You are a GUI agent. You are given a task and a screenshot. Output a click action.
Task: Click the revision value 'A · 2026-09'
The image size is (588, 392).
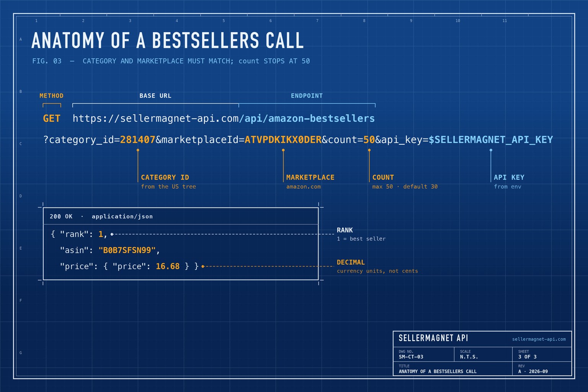(x=533, y=371)
